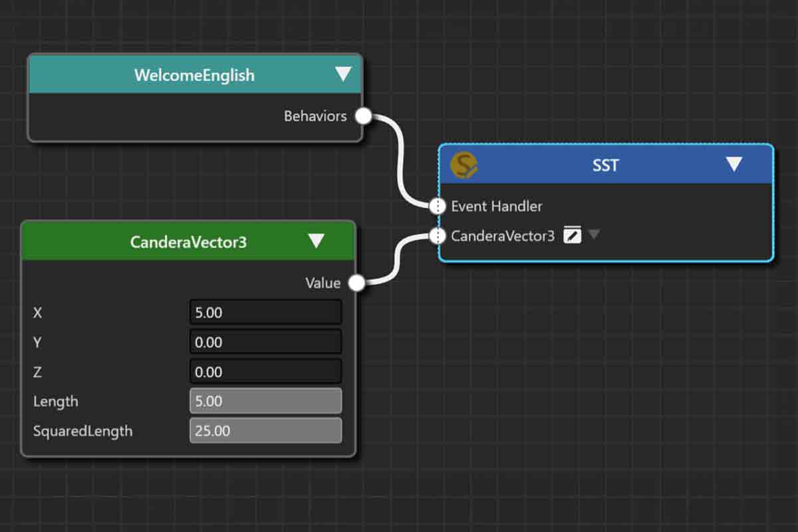
Task: Click inside the Z value field showing 0.00
Action: click(265, 371)
